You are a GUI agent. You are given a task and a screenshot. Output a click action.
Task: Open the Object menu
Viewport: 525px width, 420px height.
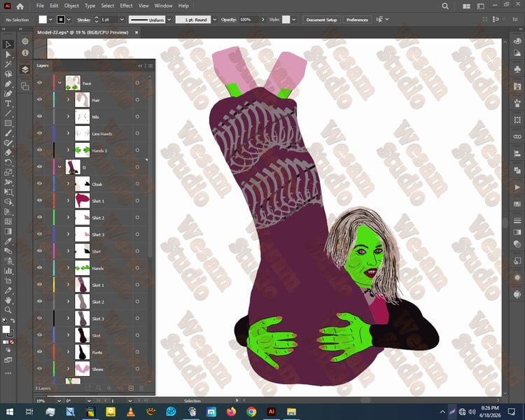pyautogui.click(x=71, y=6)
